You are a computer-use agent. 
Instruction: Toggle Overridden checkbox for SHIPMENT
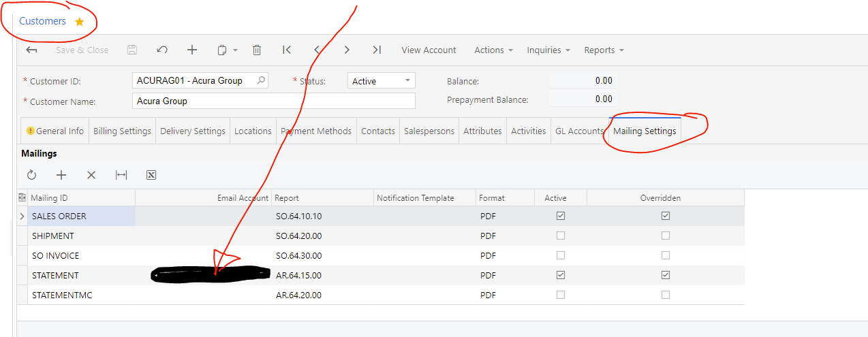coord(666,236)
